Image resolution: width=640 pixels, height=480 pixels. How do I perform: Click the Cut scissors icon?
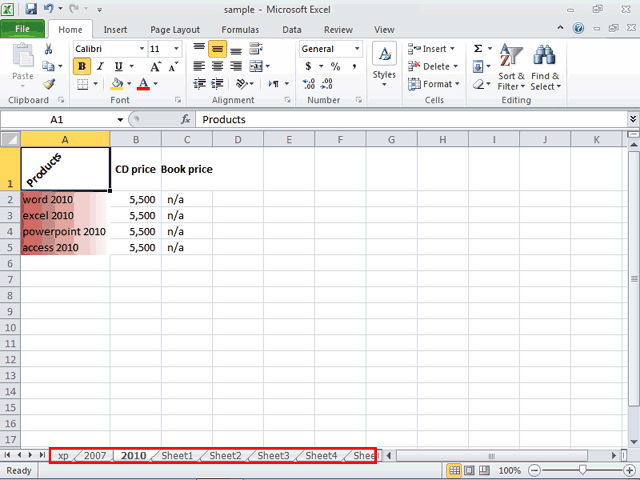click(x=48, y=49)
